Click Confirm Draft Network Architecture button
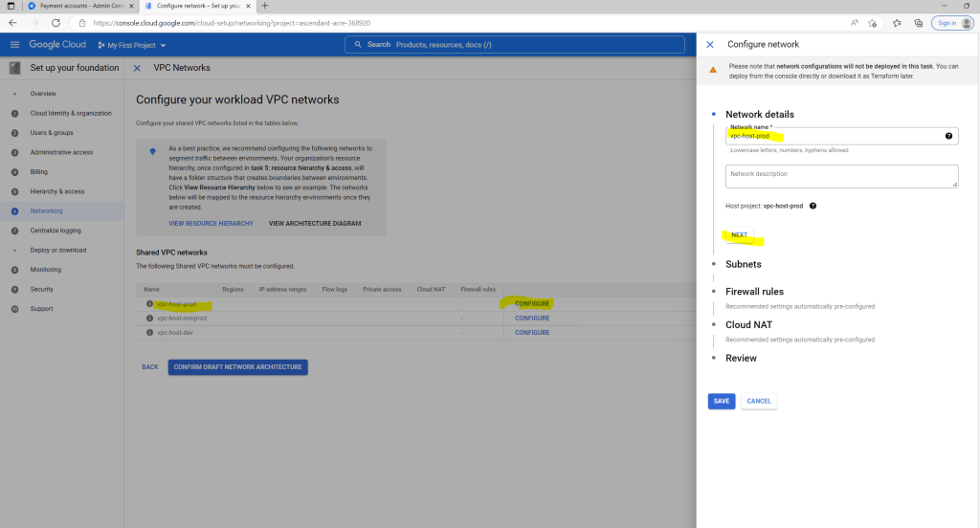Viewport: 980px width, 528px height. 237,366
